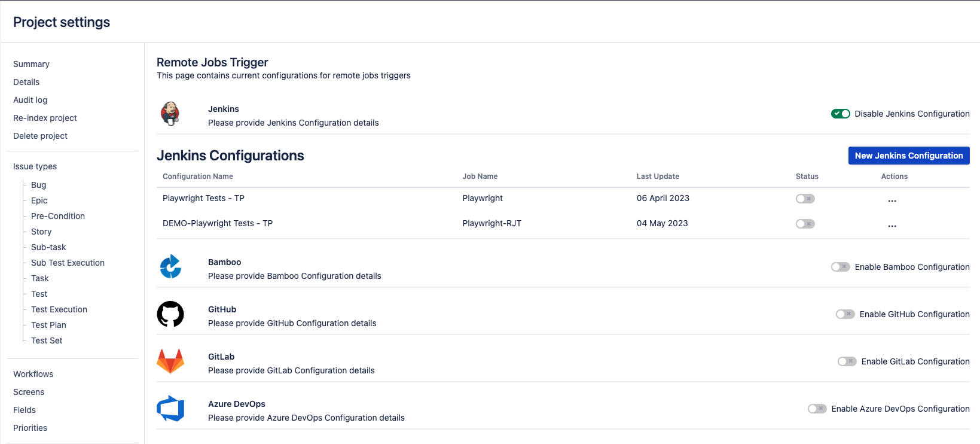Click Please provide Azure DevOps Configuration details text
Image resolution: width=980 pixels, height=444 pixels.
pos(306,418)
